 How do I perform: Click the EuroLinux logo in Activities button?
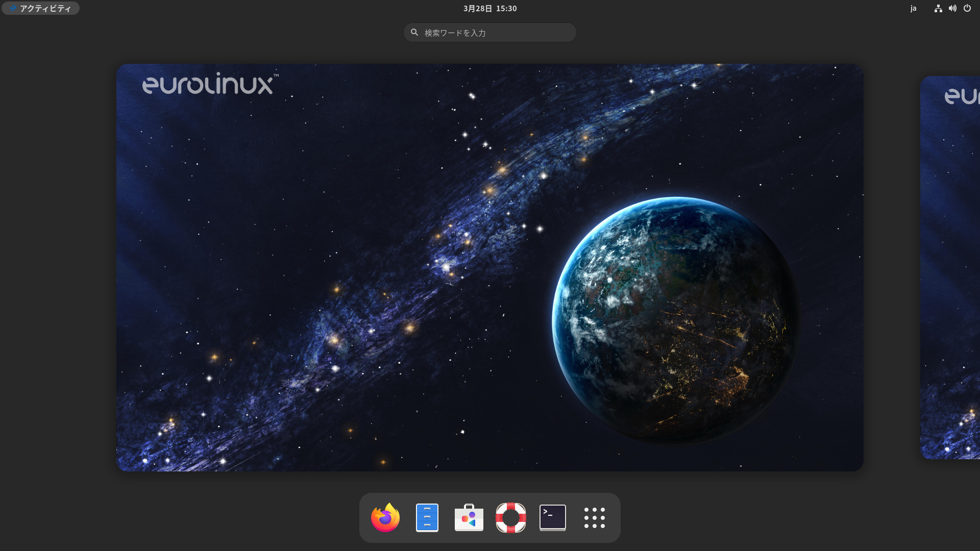[x=13, y=8]
